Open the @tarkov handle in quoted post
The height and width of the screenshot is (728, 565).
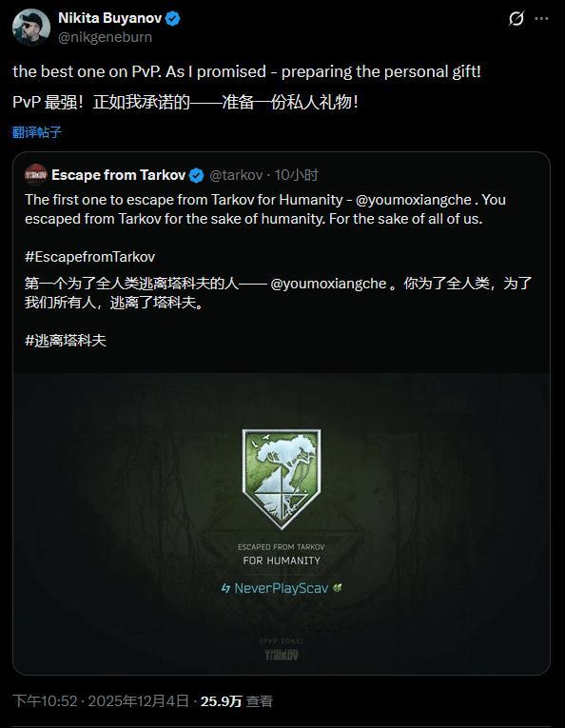pyautogui.click(x=236, y=175)
